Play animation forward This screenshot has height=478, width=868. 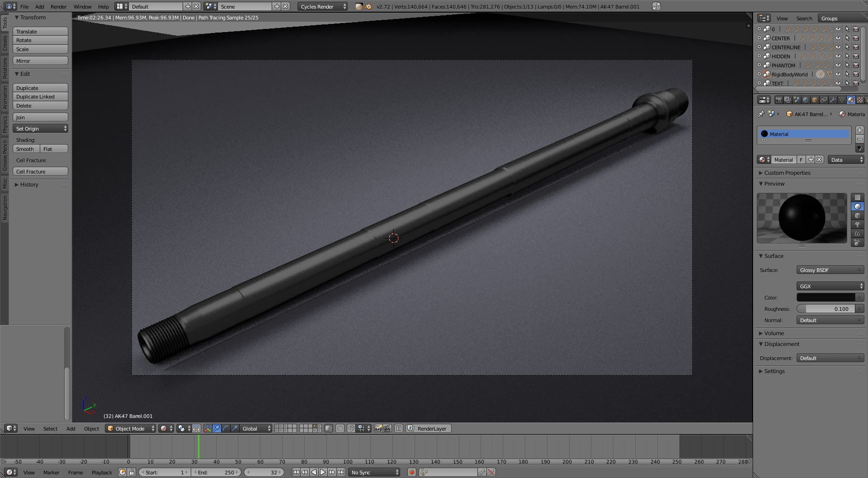(323, 472)
